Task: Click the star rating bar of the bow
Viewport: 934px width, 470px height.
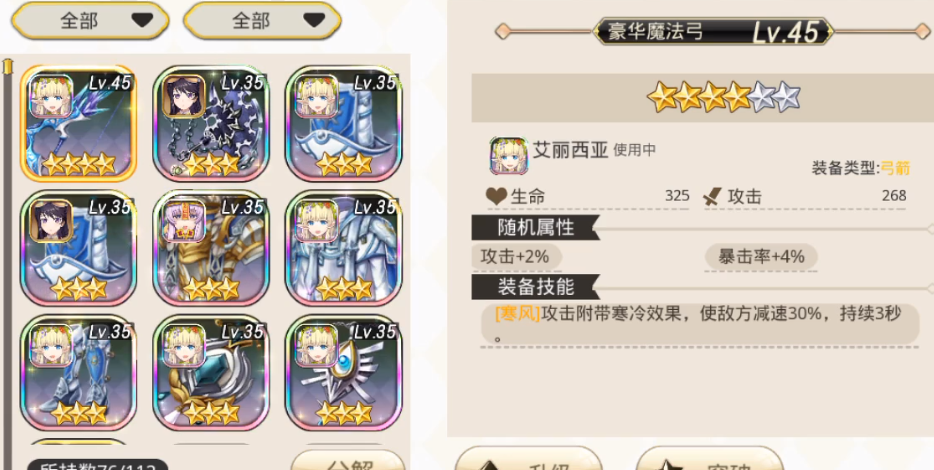Action: (x=723, y=98)
